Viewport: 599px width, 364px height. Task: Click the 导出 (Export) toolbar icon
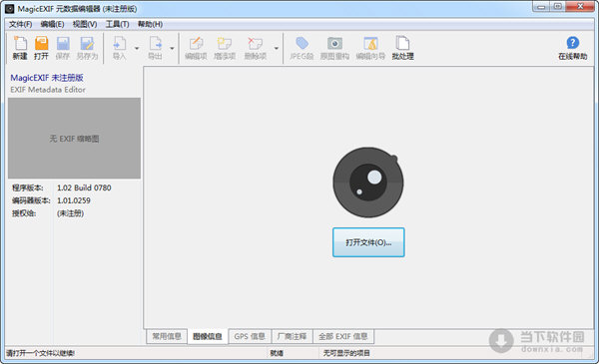(155, 48)
